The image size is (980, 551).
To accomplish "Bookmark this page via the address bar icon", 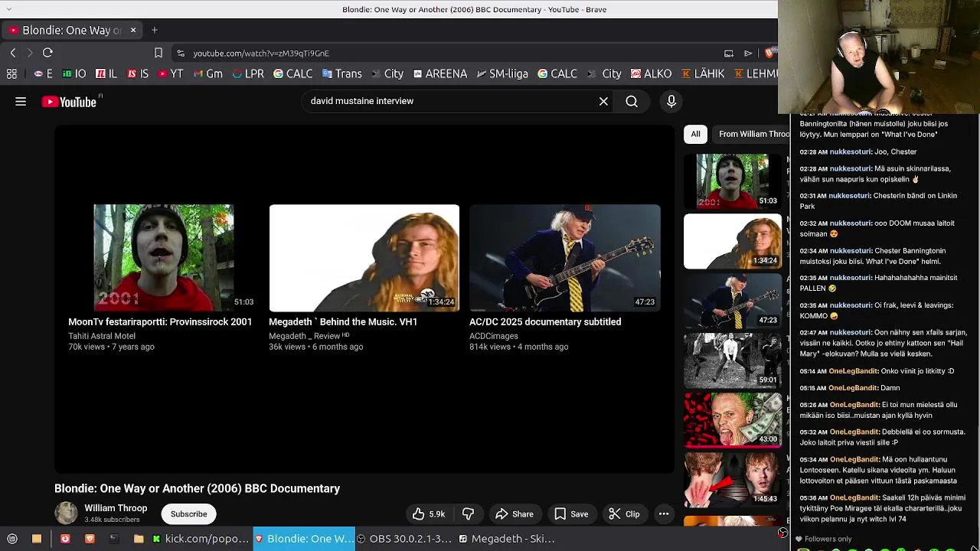I will coord(158,53).
